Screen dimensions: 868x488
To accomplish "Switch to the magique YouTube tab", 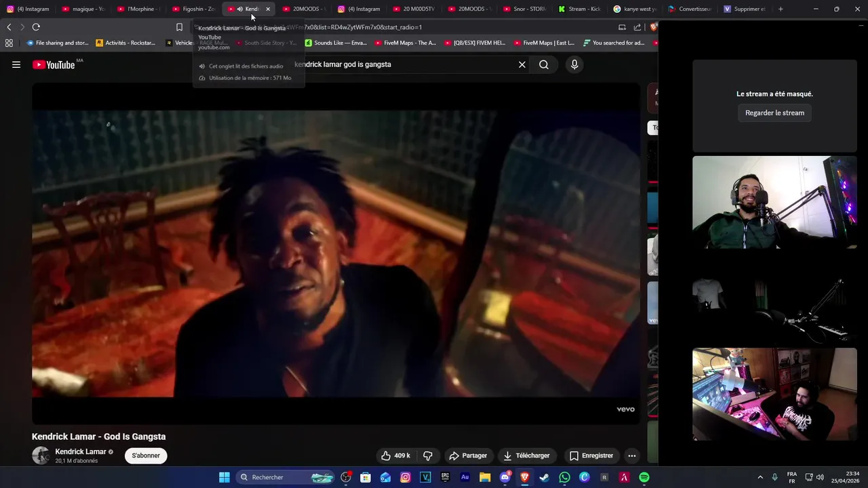I will click(83, 9).
